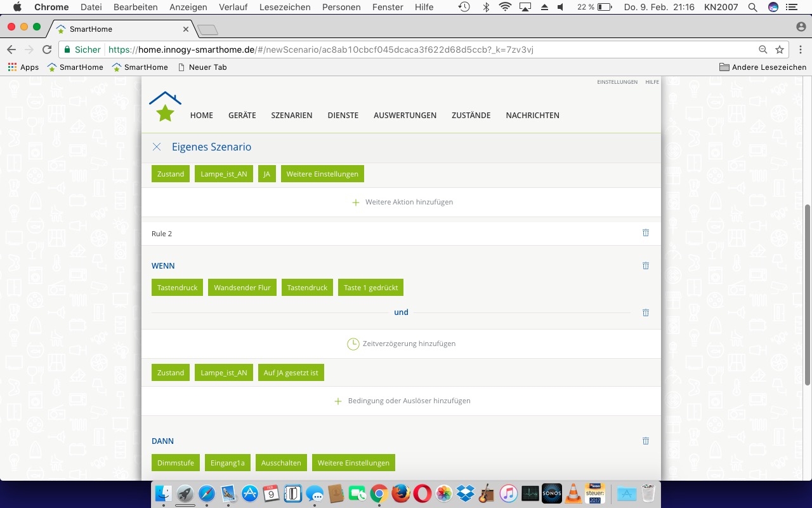Open Weitere Einstellungen in the DANN row
The image size is (812, 508).
353,463
